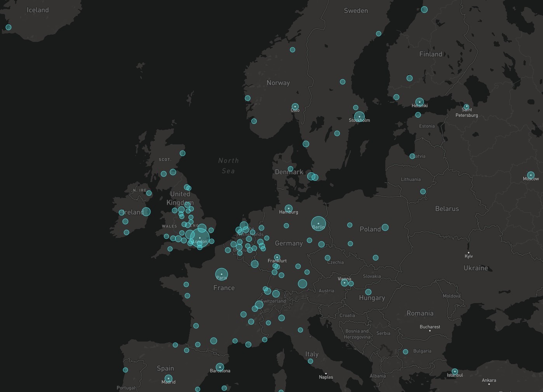Image resolution: width=543 pixels, height=392 pixels.
Task: Select the Oslo bubble marker
Action: point(295,106)
